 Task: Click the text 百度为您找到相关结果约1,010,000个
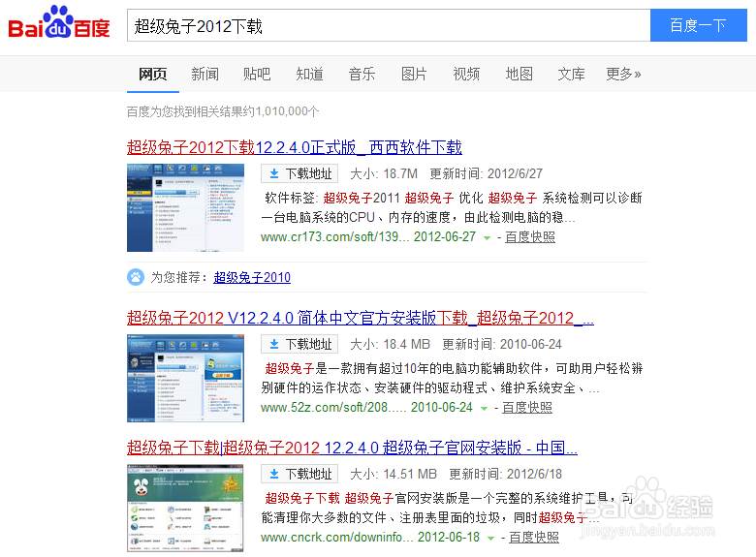point(223,111)
